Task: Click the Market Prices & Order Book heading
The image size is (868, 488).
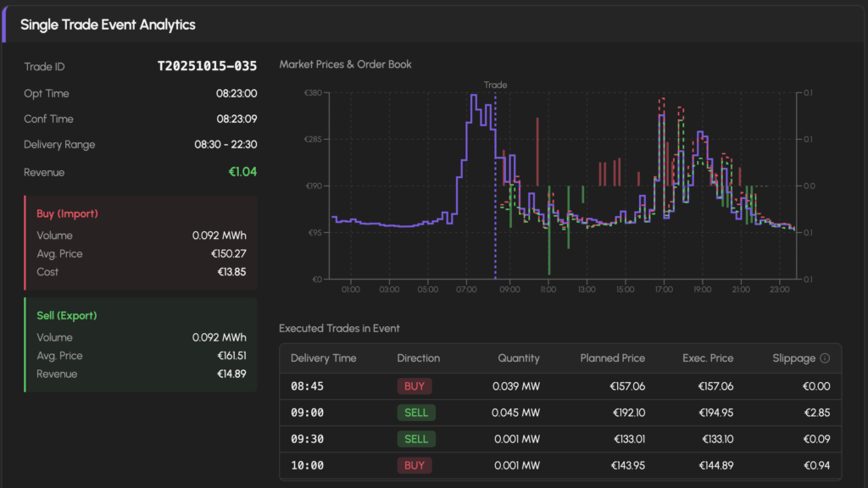Action: pyautogui.click(x=345, y=64)
